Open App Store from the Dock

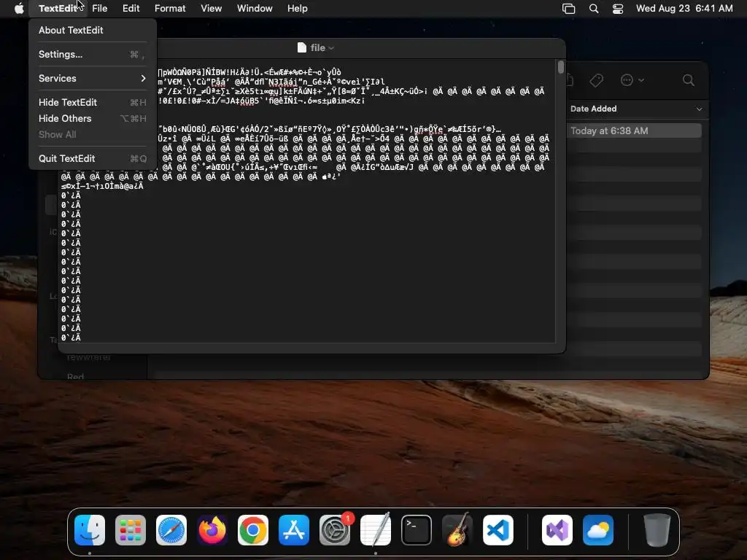tap(294, 530)
